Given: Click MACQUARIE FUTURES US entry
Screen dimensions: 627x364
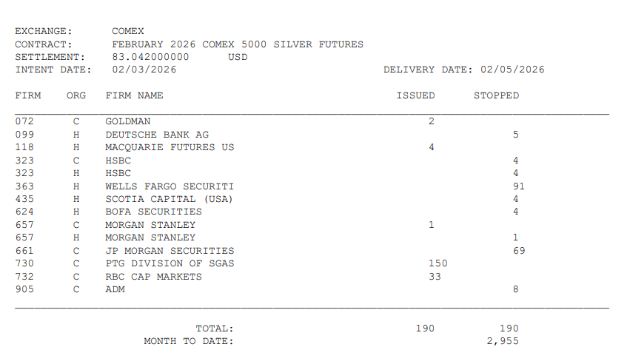Looking at the screenshot, I should click(170, 147).
